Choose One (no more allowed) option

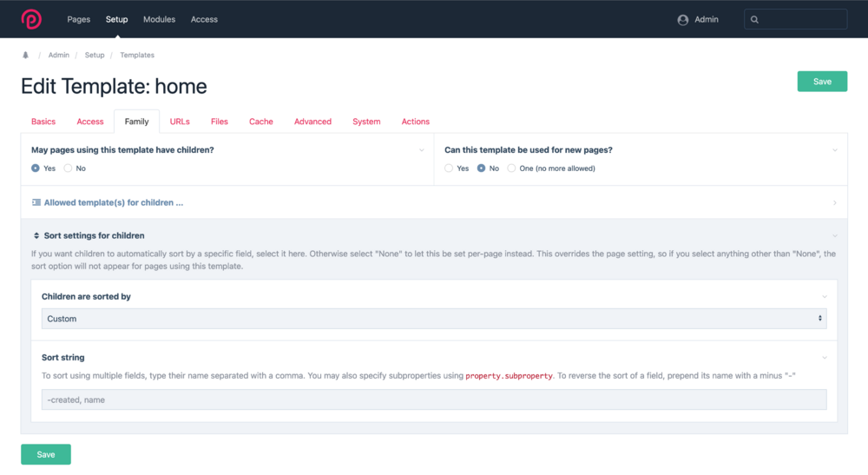tap(512, 168)
